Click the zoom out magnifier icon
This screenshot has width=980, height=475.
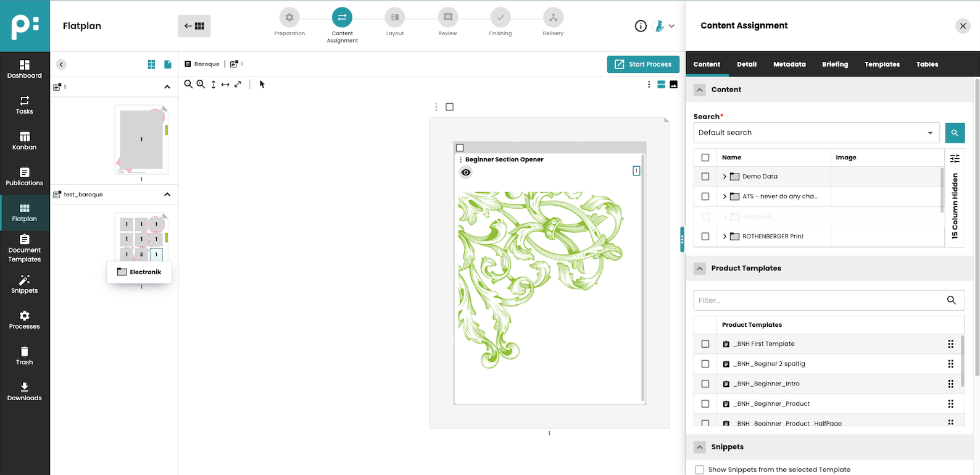point(188,84)
